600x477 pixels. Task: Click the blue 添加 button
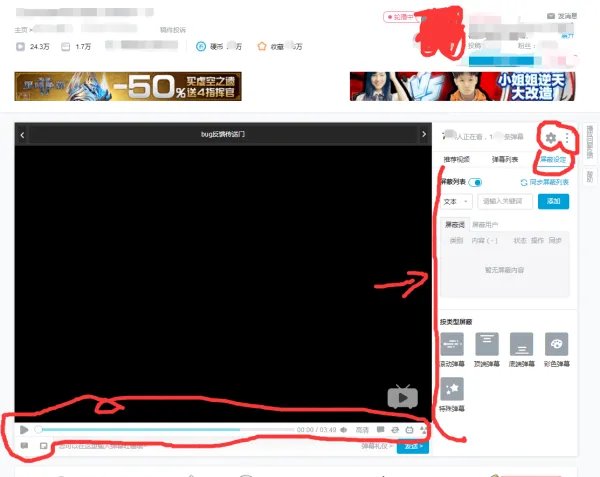[x=553, y=202]
